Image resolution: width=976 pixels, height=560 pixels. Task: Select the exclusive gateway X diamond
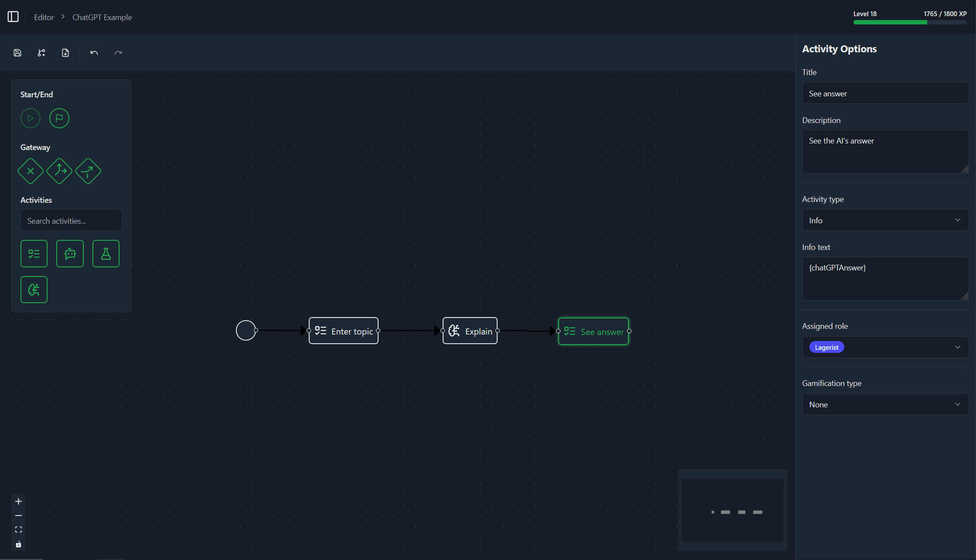pos(31,171)
